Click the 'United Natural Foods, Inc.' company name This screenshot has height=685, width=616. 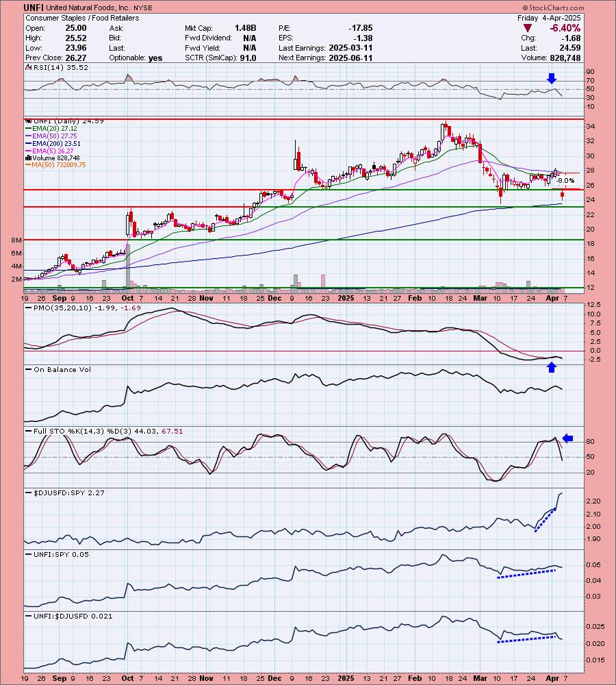click(x=88, y=8)
